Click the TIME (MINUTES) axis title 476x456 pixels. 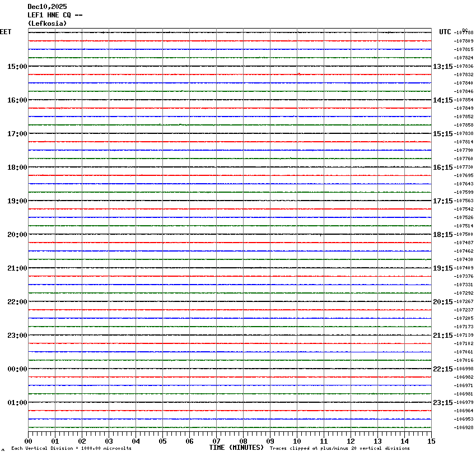tap(236, 448)
